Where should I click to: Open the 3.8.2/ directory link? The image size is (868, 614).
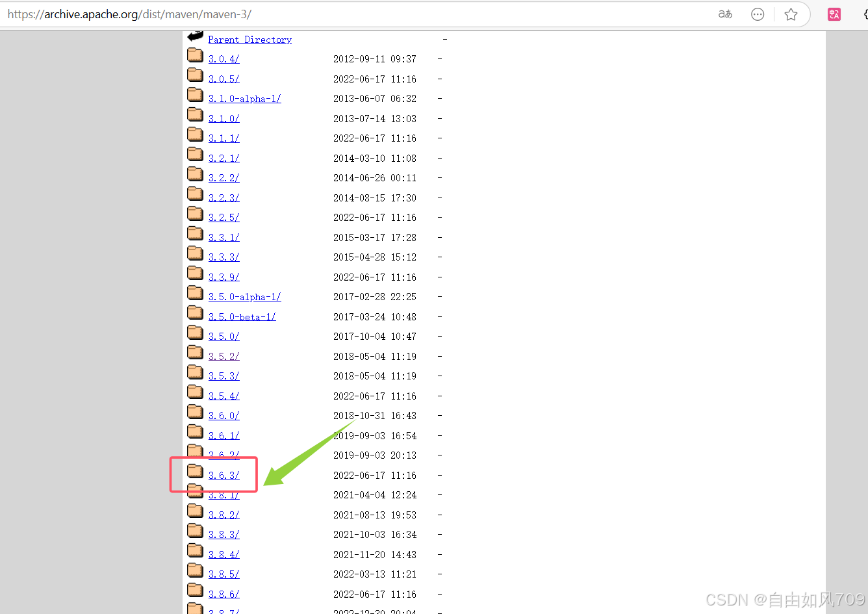224,515
